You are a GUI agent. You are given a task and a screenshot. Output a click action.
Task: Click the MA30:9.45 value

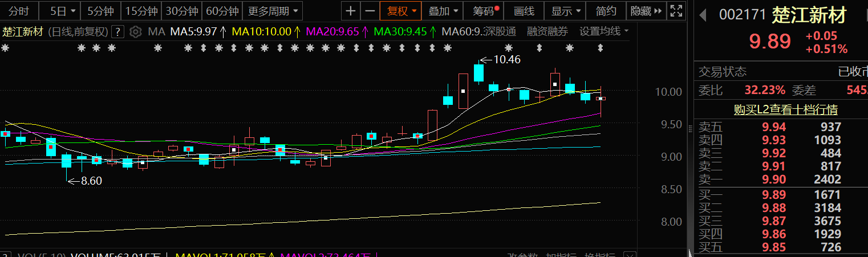tap(400, 31)
